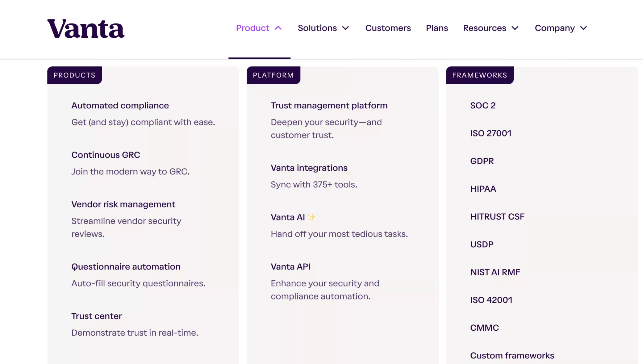Open Trust management platform link
This screenshot has height=364, width=643.
(329, 106)
